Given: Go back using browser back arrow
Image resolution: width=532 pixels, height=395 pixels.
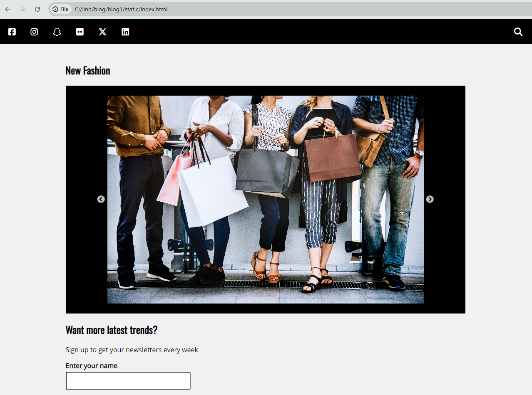Looking at the screenshot, I should [x=7, y=9].
